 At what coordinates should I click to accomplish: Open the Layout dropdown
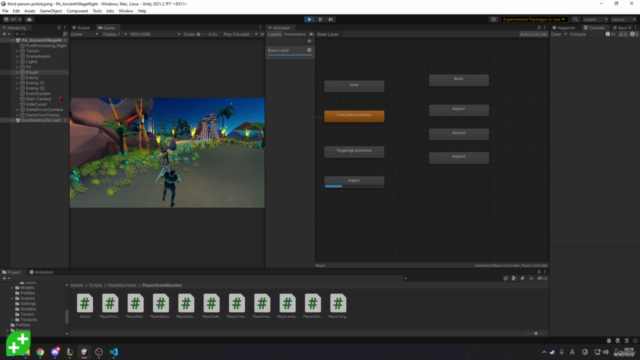coord(623,19)
